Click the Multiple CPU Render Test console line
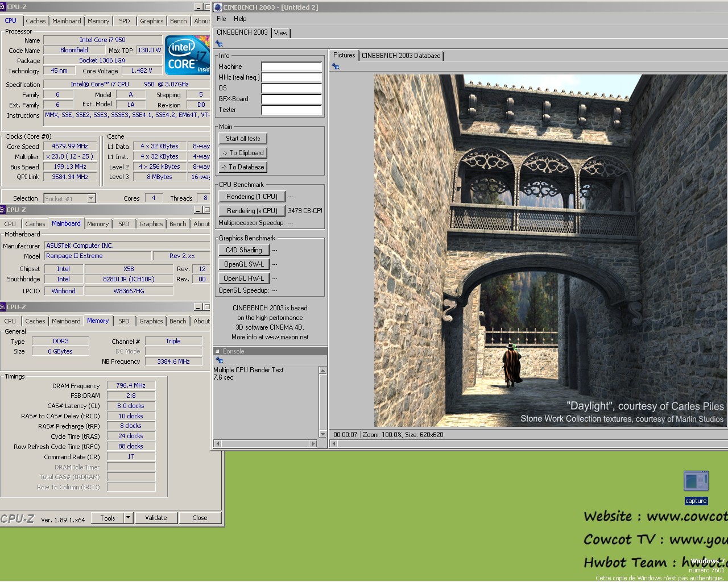 click(x=249, y=370)
